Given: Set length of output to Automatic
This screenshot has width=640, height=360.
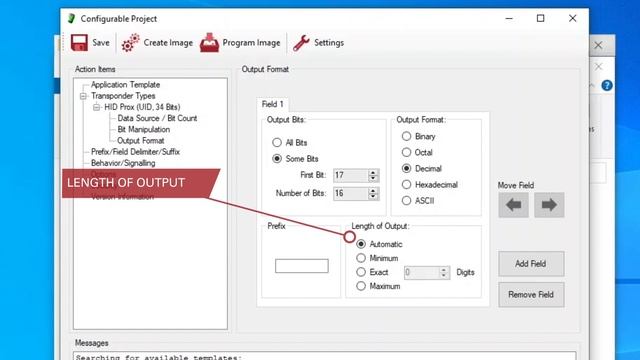Looking at the screenshot, I should coord(361,244).
